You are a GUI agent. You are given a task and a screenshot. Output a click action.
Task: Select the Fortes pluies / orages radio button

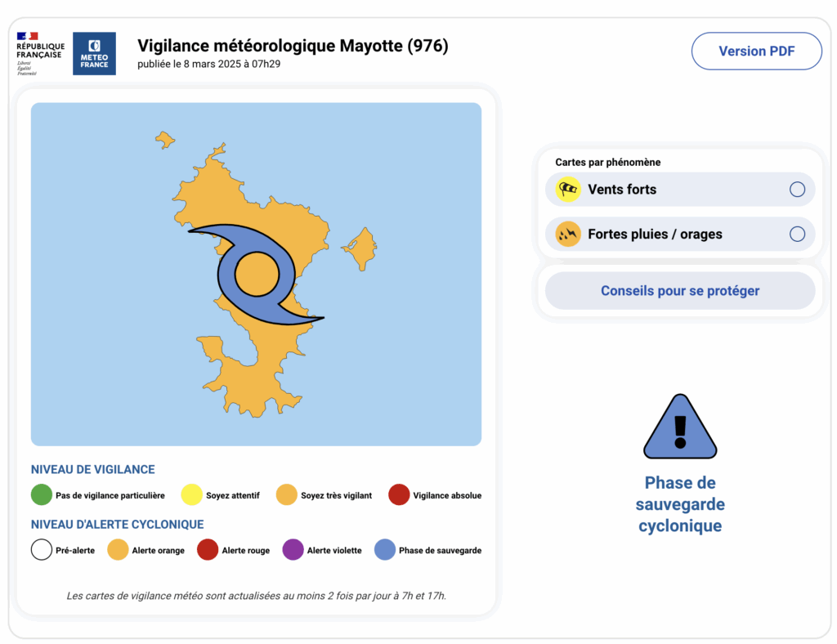[797, 235]
